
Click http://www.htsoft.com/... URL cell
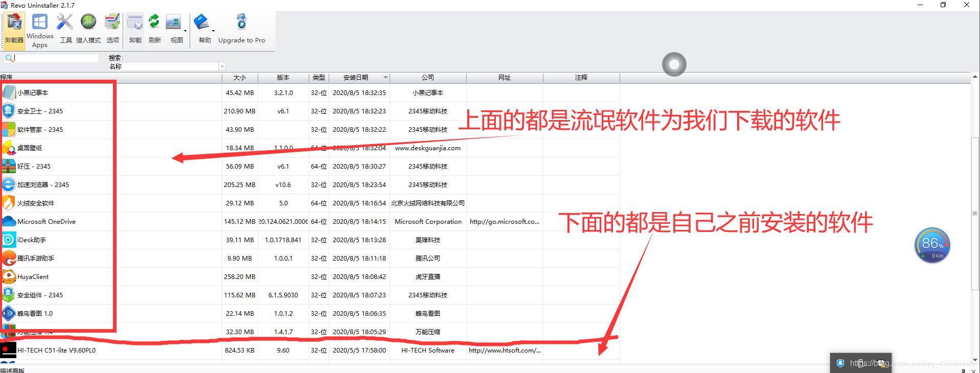click(505, 351)
